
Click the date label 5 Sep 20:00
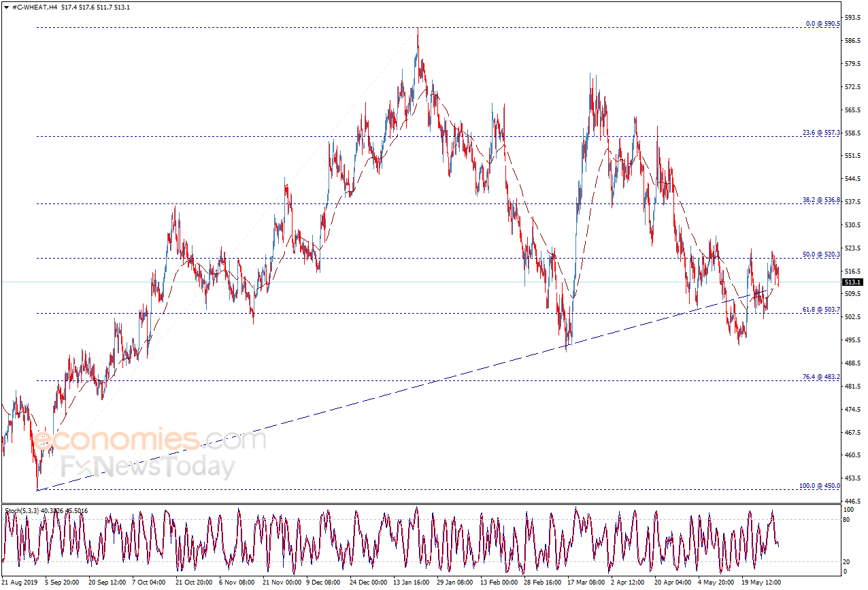tap(63, 583)
